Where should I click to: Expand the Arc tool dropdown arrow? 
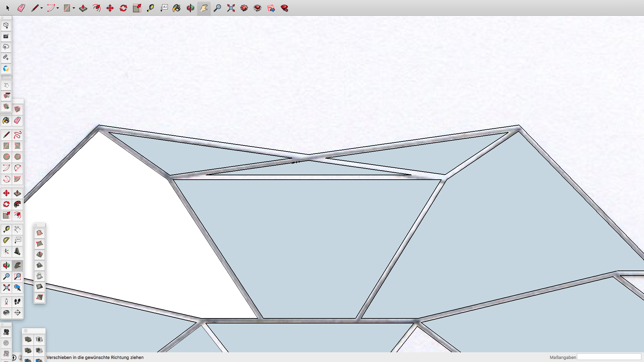(x=58, y=8)
